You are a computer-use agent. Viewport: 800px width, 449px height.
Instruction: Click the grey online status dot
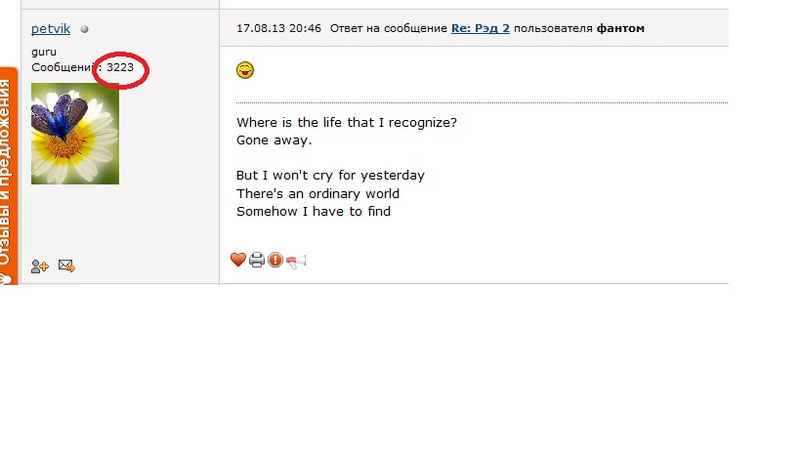pyautogui.click(x=85, y=30)
